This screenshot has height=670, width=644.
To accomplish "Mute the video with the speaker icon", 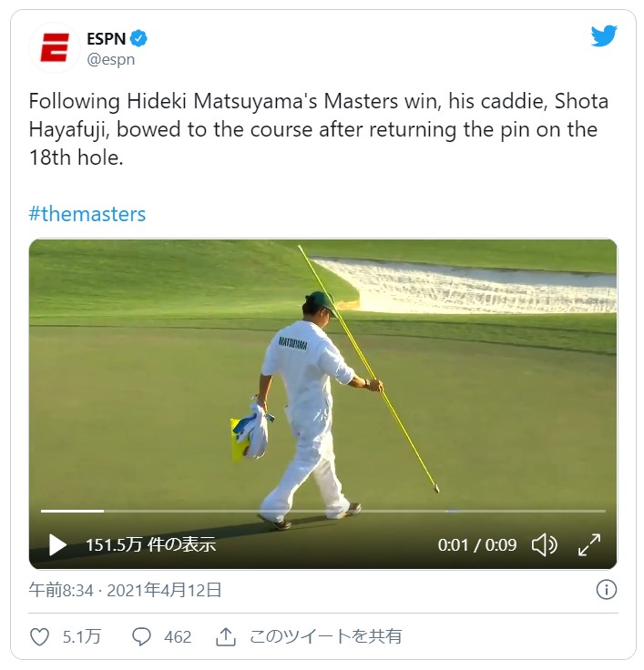I will 545,545.
